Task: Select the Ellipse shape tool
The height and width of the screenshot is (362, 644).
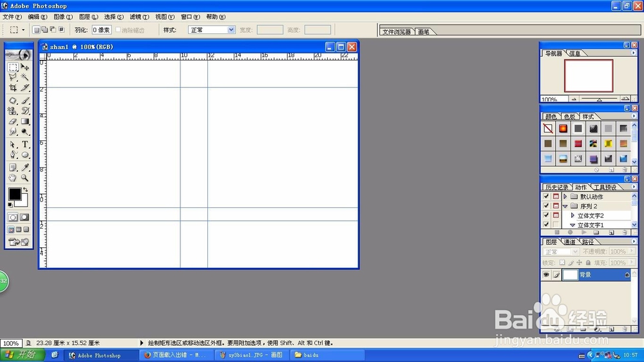Action: [x=25, y=155]
